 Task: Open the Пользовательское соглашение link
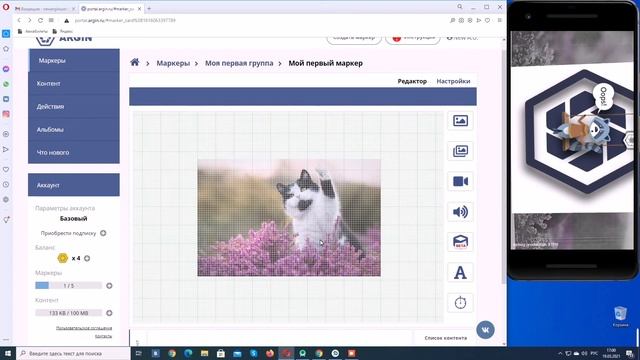tap(84, 328)
